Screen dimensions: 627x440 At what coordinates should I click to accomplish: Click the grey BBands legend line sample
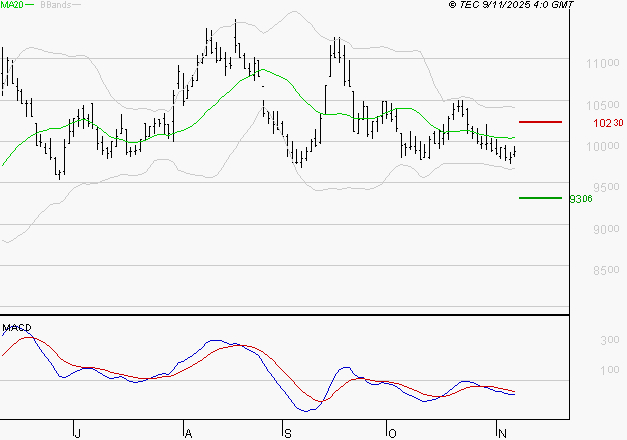(76, 5)
